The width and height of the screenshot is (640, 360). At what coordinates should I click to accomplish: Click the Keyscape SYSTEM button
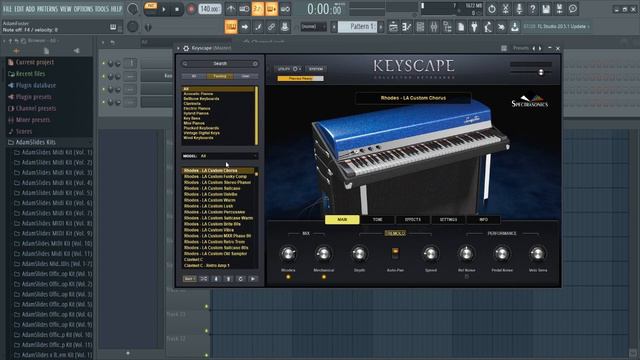316,69
